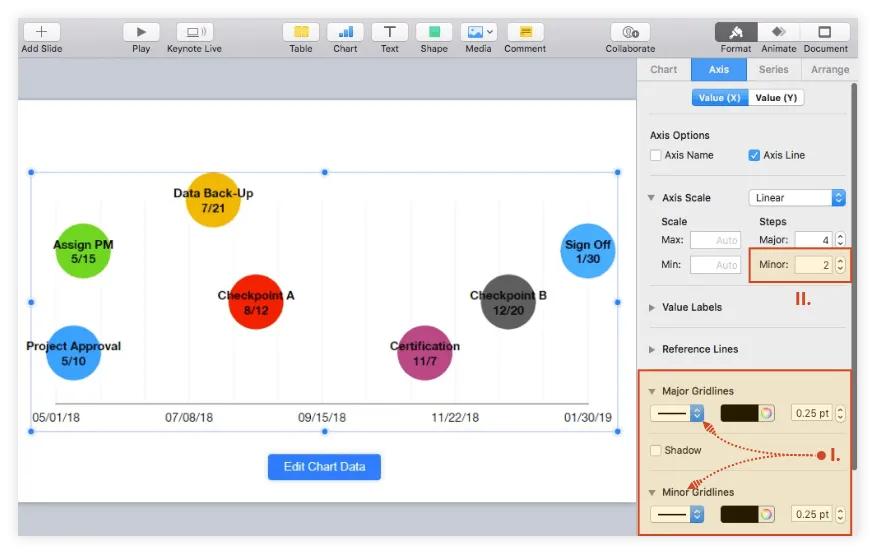Enable the Axis Name checkbox

point(656,155)
